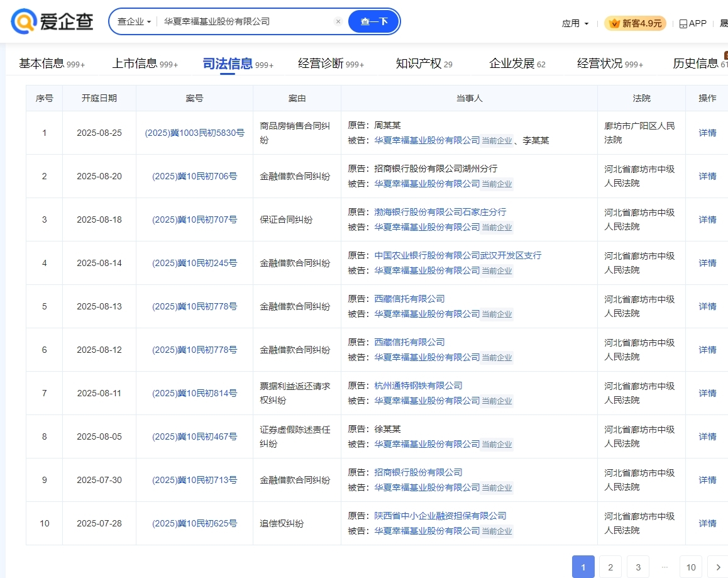Open plaintiff 渤海银行股份有限公司石家庄分行 link
Screen dimensions: 728x578
440,212
